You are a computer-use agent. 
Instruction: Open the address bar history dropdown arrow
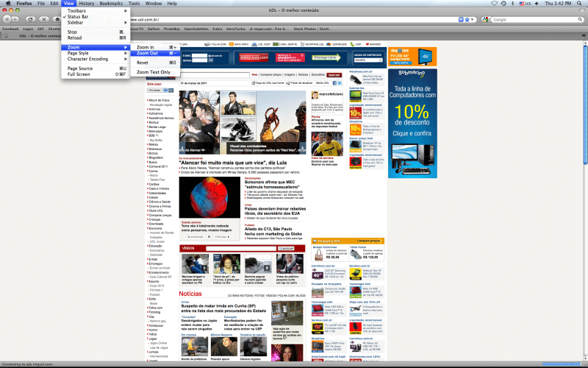[472, 20]
